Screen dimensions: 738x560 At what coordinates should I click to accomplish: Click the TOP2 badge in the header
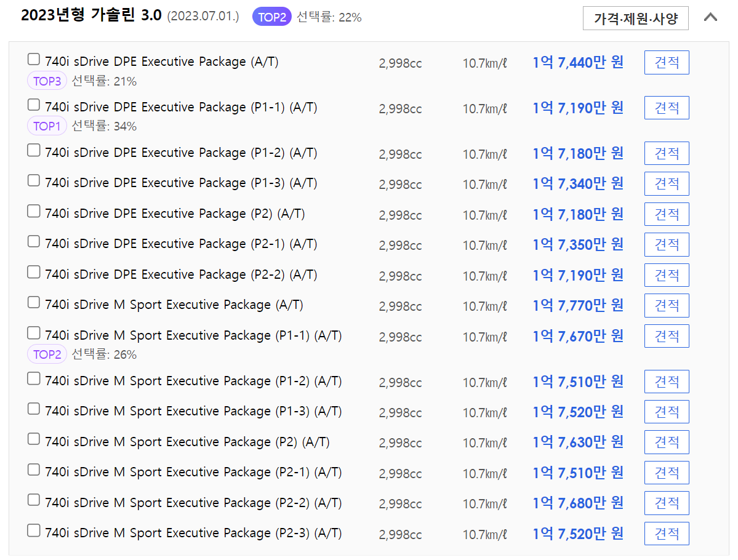(x=272, y=17)
